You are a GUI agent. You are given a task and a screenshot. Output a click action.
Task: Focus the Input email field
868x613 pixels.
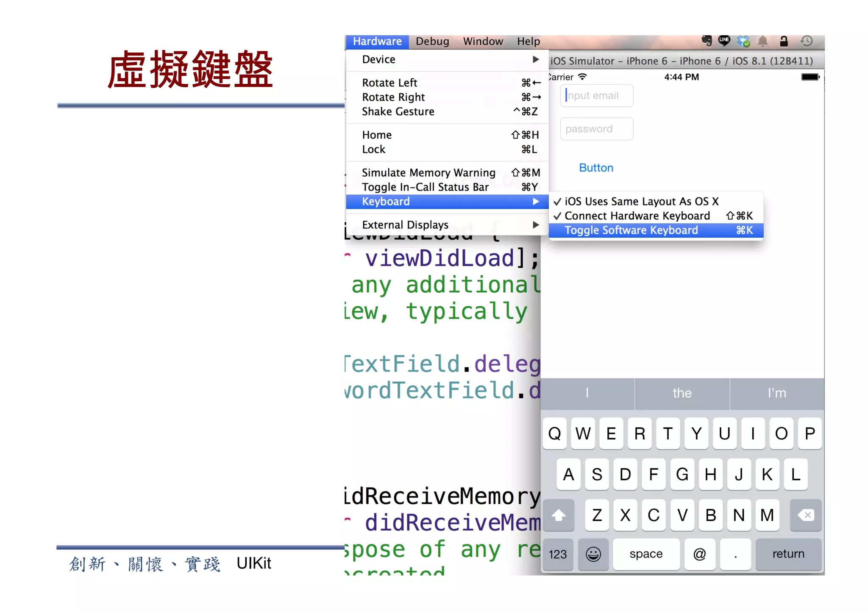pos(597,96)
